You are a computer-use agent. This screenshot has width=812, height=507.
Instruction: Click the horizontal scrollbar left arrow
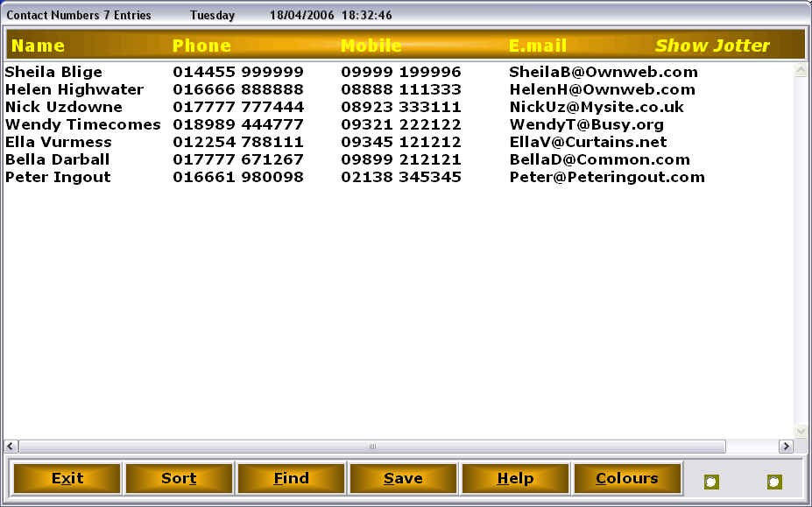pos(11,446)
